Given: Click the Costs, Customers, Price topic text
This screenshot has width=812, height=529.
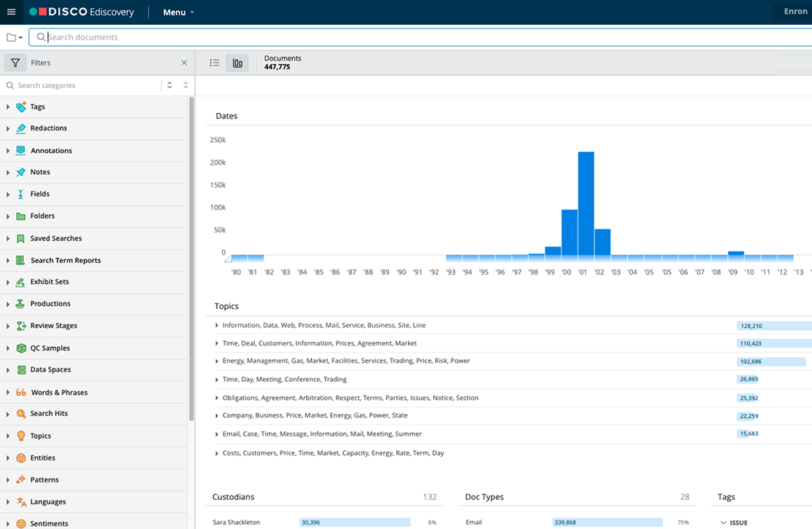Looking at the screenshot, I should pyautogui.click(x=333, y=452).
